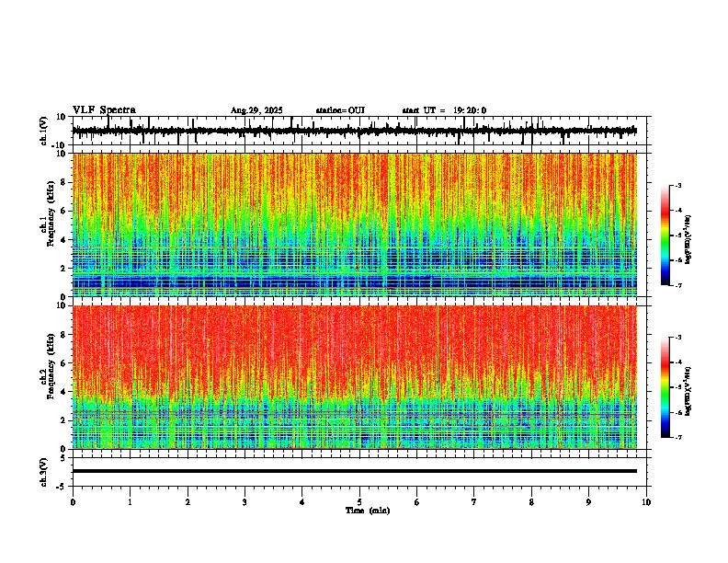
Task: Click the "4" tick on the time axis
Action: (x=302, y=502)
